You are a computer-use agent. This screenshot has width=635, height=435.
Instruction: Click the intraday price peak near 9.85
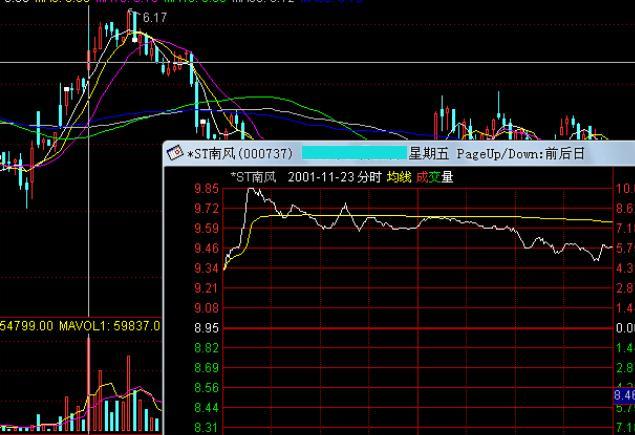(249, 189)
